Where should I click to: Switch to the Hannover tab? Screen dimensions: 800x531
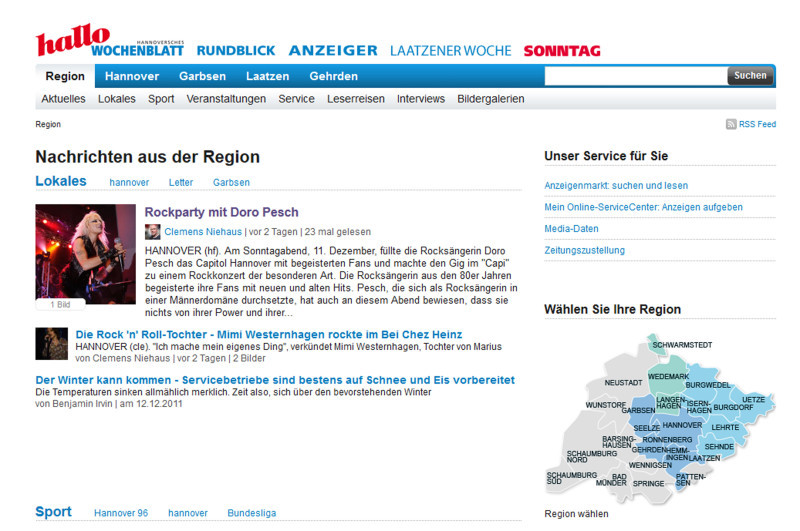click(x=131, y=76)
